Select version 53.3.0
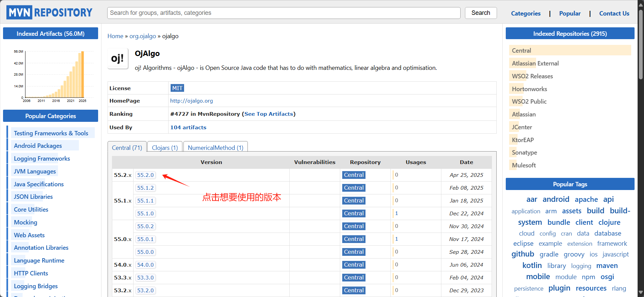Screen dimensions: 644x297 145,278
